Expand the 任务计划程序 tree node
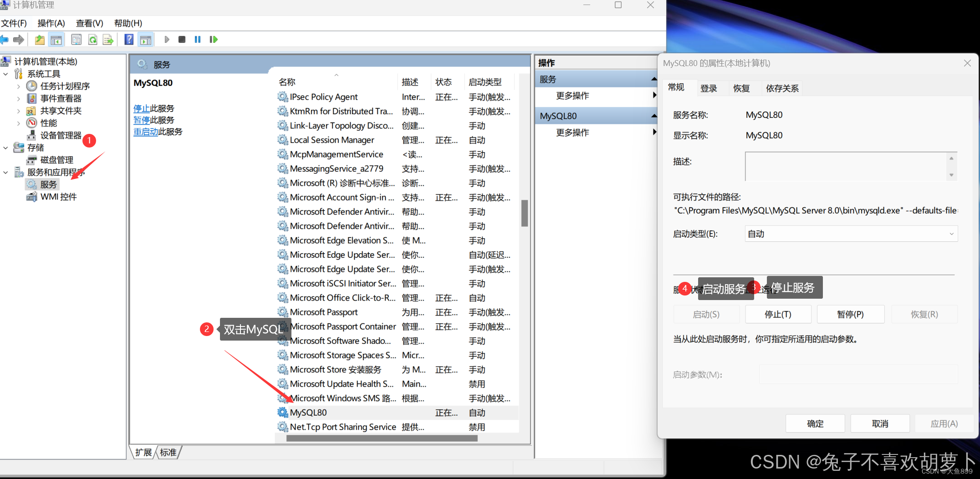 (x=18, y=86)
